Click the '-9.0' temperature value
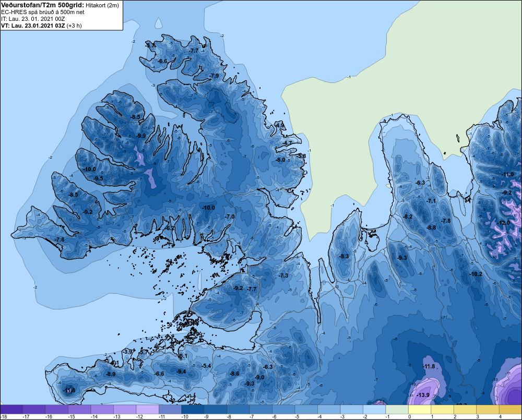 [259, 377]
